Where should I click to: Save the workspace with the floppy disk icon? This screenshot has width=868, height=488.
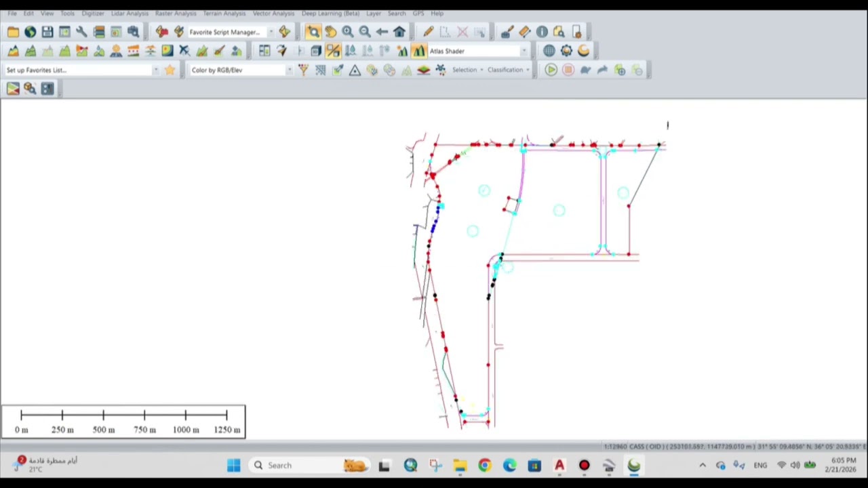click(x=47, y=32)
